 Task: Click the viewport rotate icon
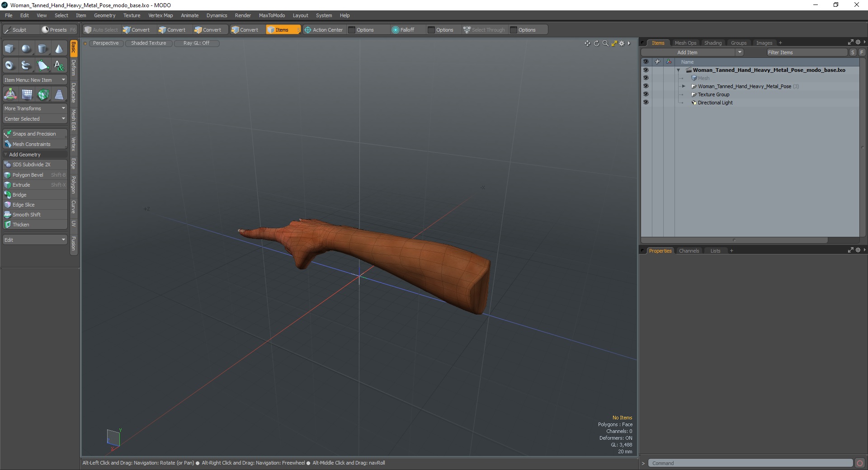(x=596, y=43)
